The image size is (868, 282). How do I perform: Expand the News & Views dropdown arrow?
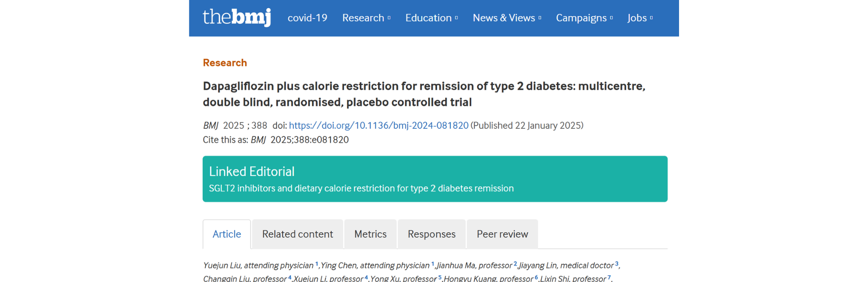pos(540,18)
